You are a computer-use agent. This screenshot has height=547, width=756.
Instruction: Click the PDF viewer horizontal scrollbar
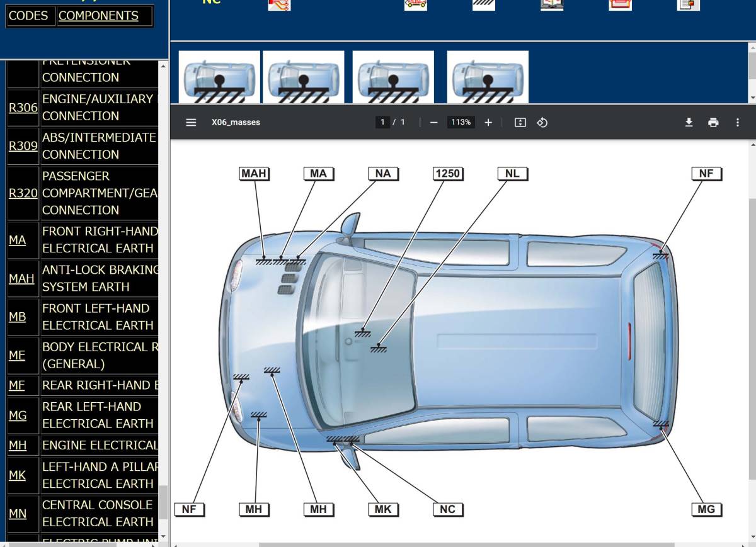466,544
